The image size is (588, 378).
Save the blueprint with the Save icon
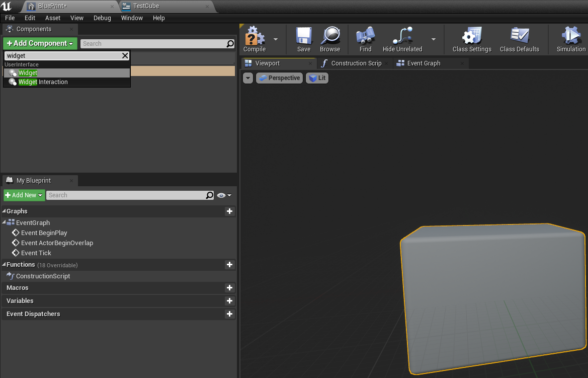pyautogui.click(x=304, y=39)
